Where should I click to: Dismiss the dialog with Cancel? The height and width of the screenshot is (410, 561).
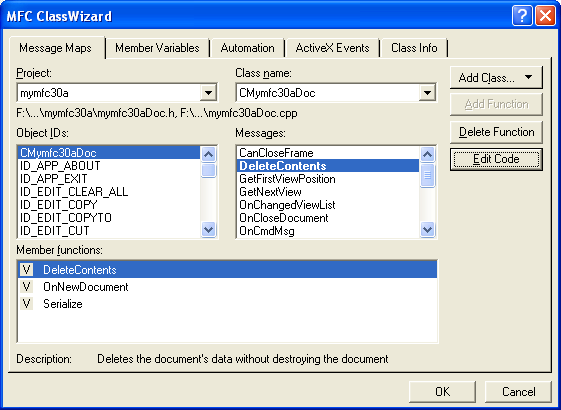518,392
